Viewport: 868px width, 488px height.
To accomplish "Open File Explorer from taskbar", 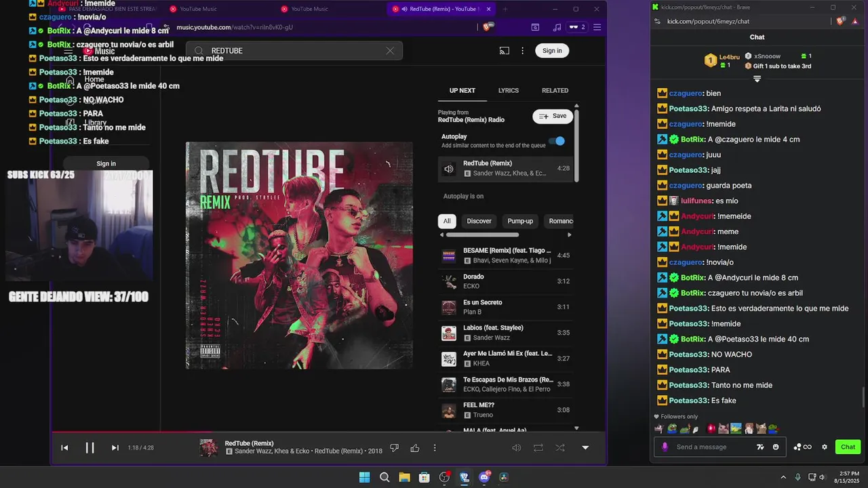I will pos(404,477).
